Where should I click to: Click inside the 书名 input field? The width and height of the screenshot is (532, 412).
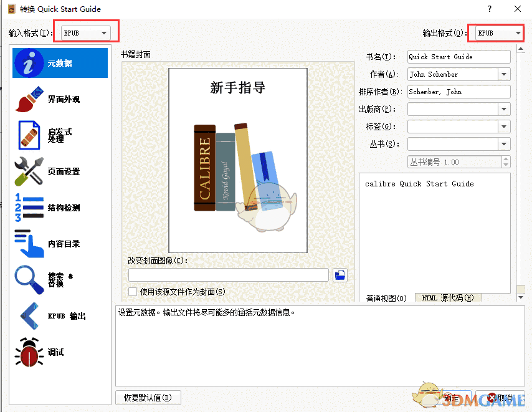pyautogui.click(x=458, y=57)
